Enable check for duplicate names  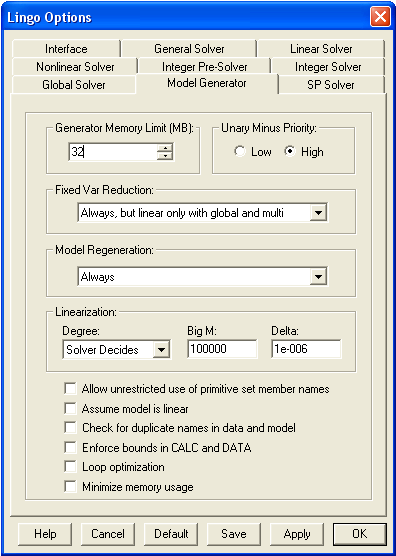point(70,428)
